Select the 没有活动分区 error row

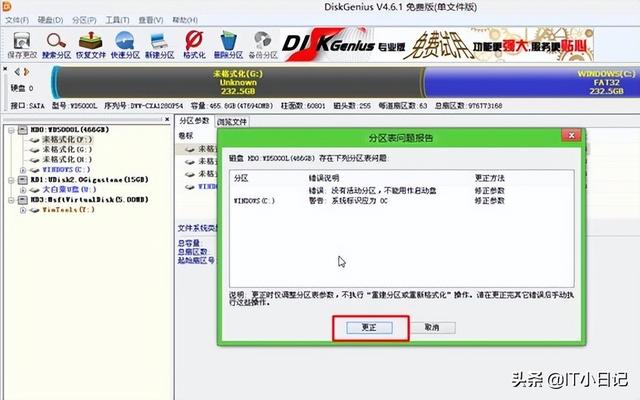point(401,191)
